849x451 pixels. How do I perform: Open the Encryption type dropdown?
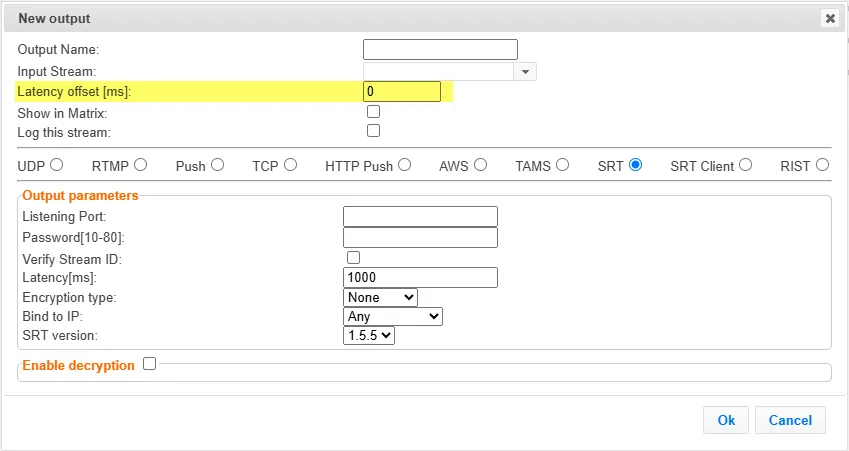[x=380, y=297]
